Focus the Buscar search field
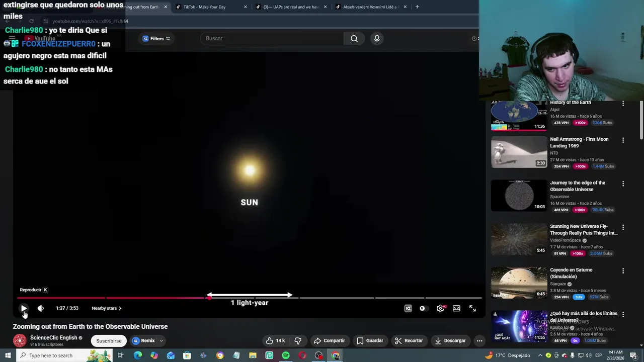The image size is (644, 362). (272, 38)
